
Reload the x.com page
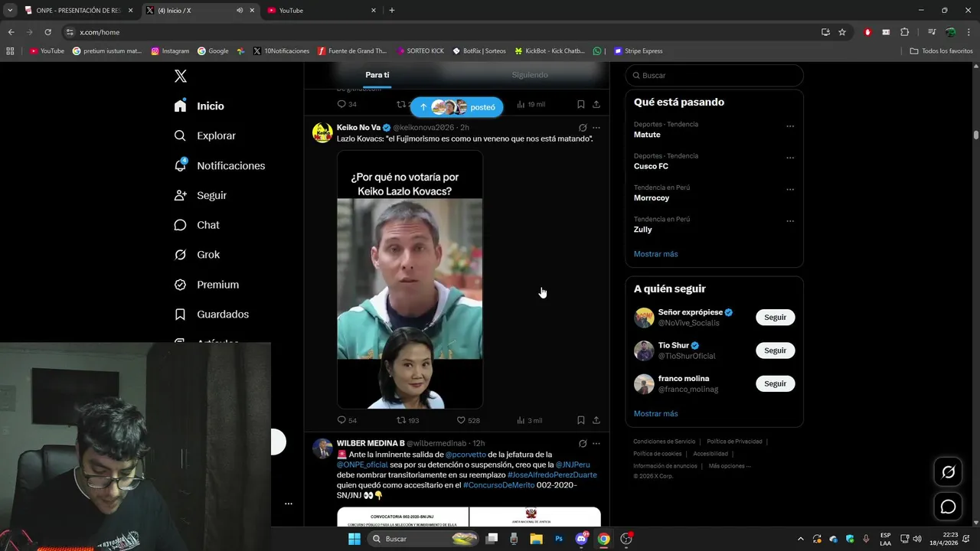tap(47, 32)
